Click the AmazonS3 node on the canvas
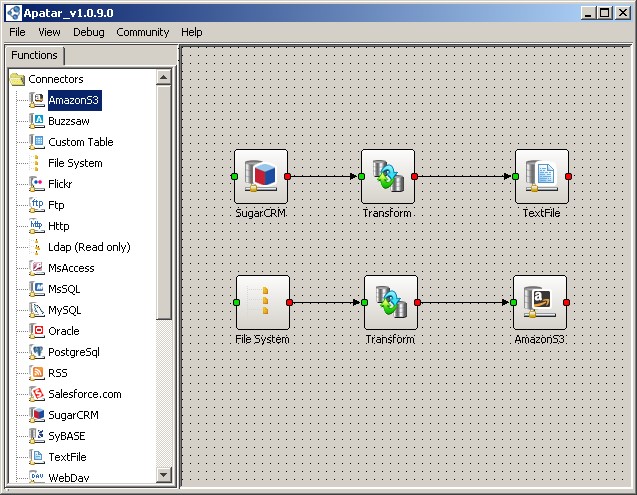This screenshot has width=637, height=495. point(540,302)
